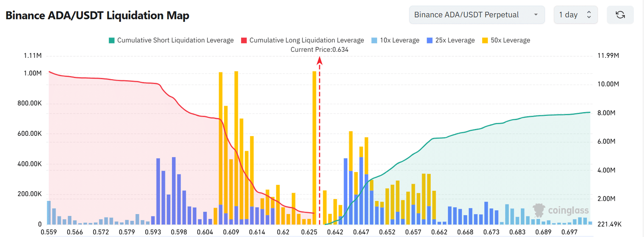This screenshot has width=644, height=237.
Task: Click the up/down chevrons in 1 day selector
Action: [x=589, y=15]
